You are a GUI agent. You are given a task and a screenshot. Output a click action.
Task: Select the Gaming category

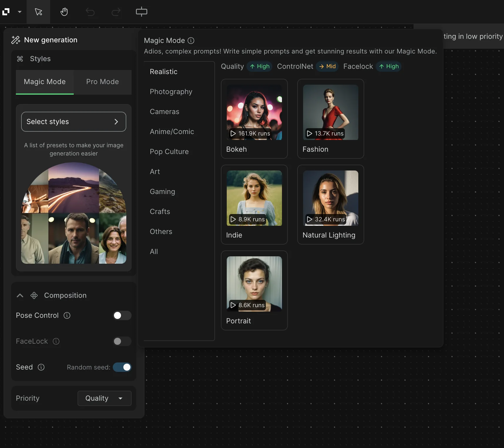tap(162, 192)
